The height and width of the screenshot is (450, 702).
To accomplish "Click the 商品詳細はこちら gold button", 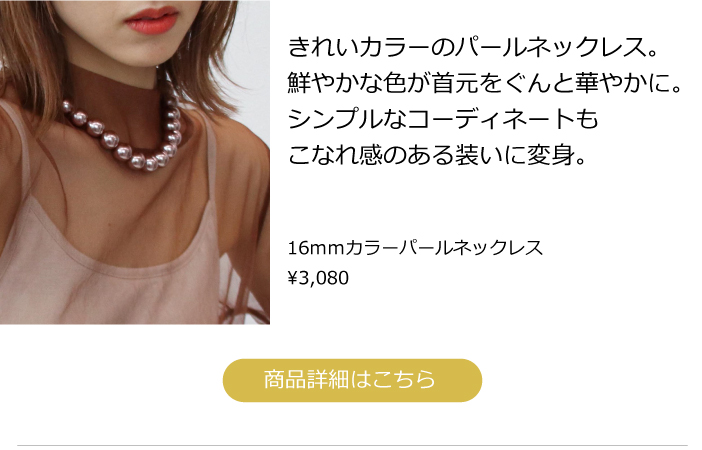I will coord(352,380).
